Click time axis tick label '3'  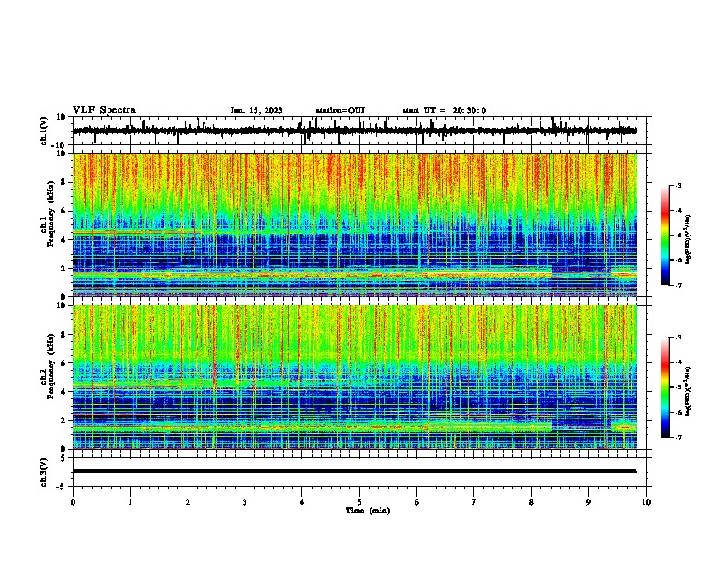click(x=245, y=502)
